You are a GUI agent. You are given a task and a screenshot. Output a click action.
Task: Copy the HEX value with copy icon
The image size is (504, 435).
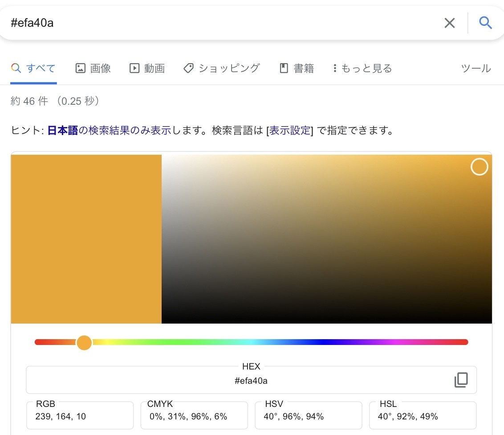point(461,380)
